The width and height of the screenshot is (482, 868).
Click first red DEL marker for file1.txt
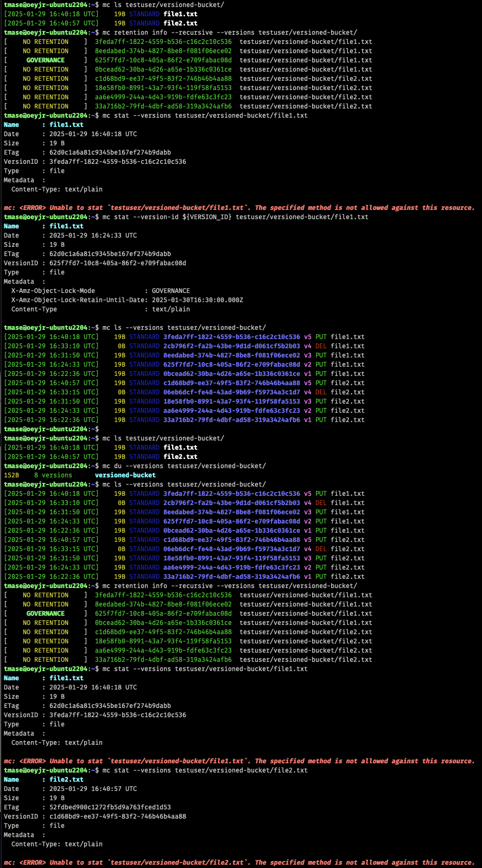pyautogui.click(x=321, y=346)
